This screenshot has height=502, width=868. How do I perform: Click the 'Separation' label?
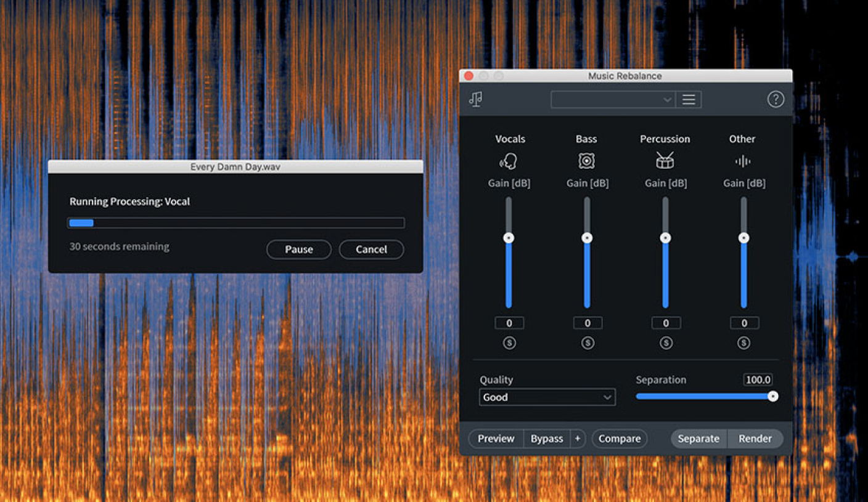(x=661, y=380)
